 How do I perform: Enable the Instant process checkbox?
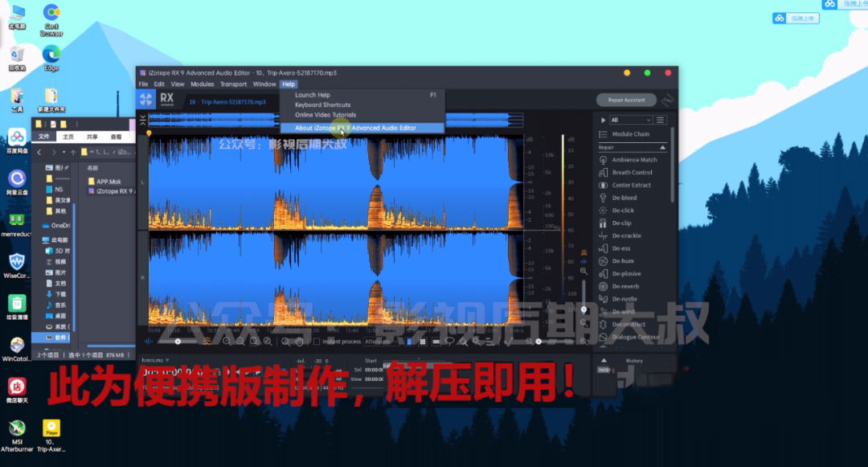pos(317,342)
